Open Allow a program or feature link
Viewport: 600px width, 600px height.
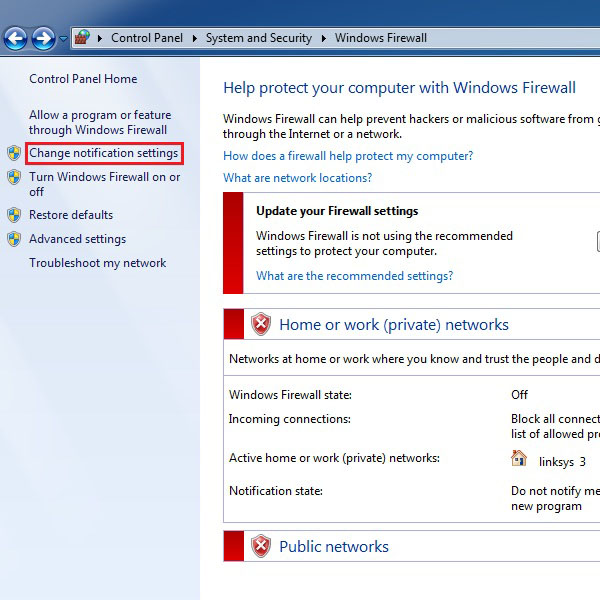point(100,122)
